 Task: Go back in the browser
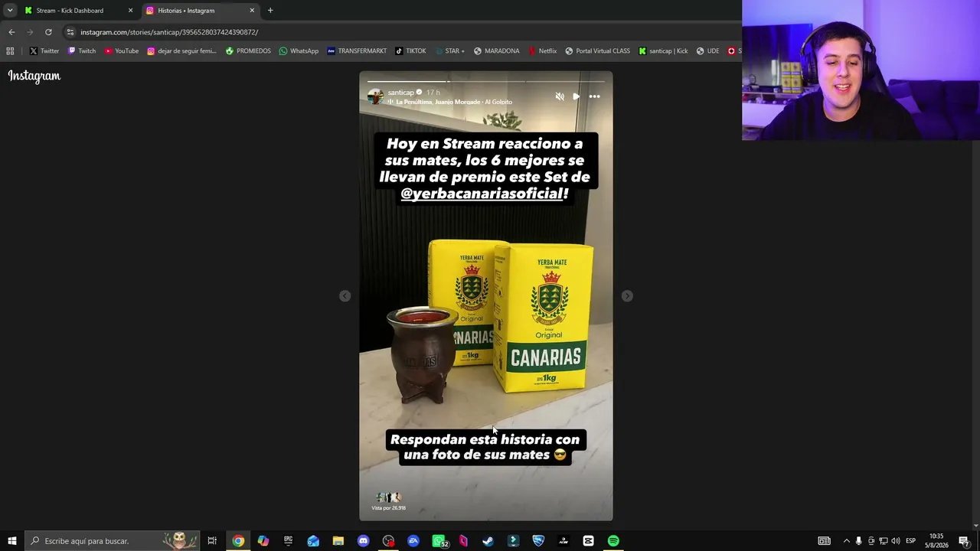pos(11,32)
